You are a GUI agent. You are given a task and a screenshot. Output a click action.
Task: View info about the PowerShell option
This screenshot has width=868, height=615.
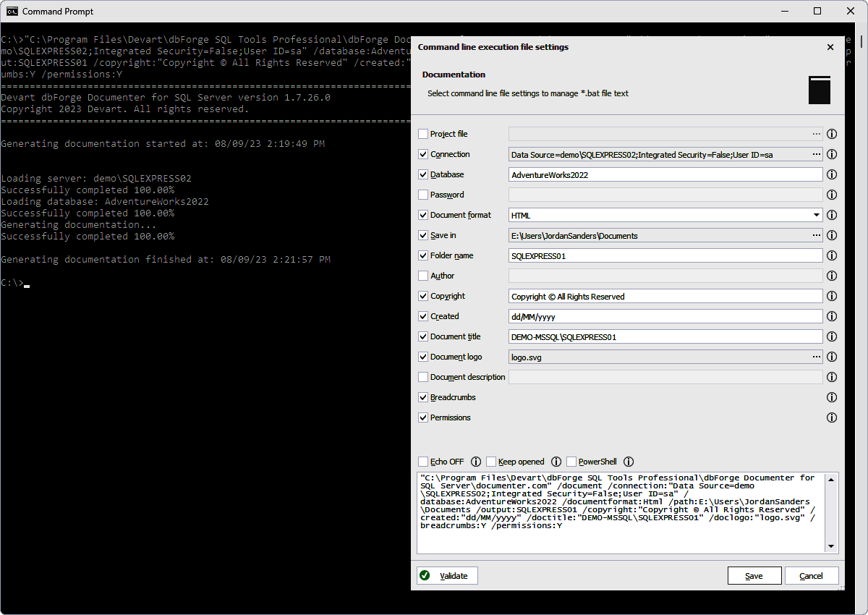click(x=628, y=462)
